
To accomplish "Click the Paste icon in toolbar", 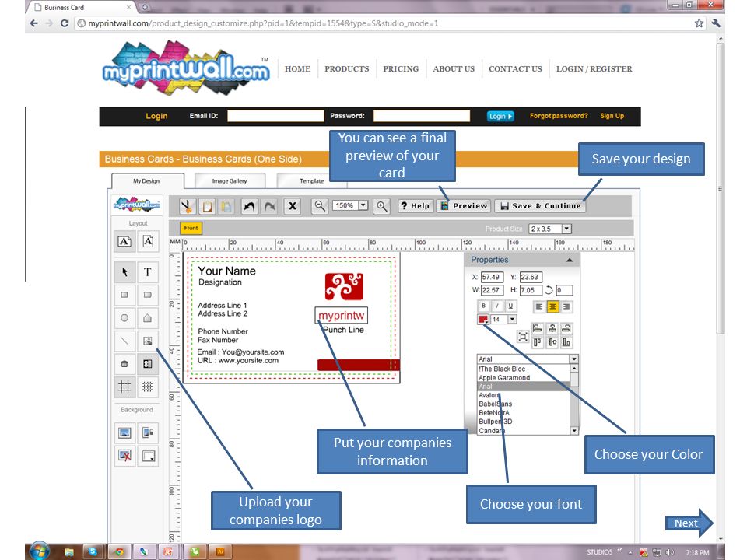I will coord(226,206).
